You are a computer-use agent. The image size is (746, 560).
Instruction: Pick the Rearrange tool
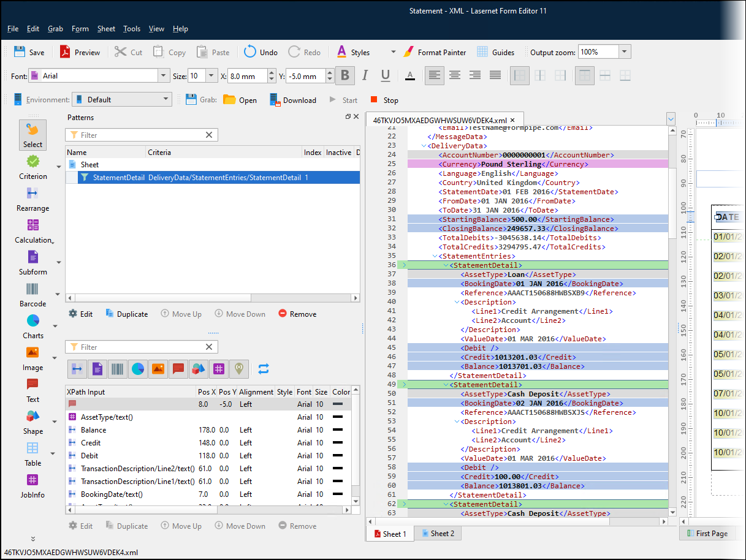click(x=32, y=199)
